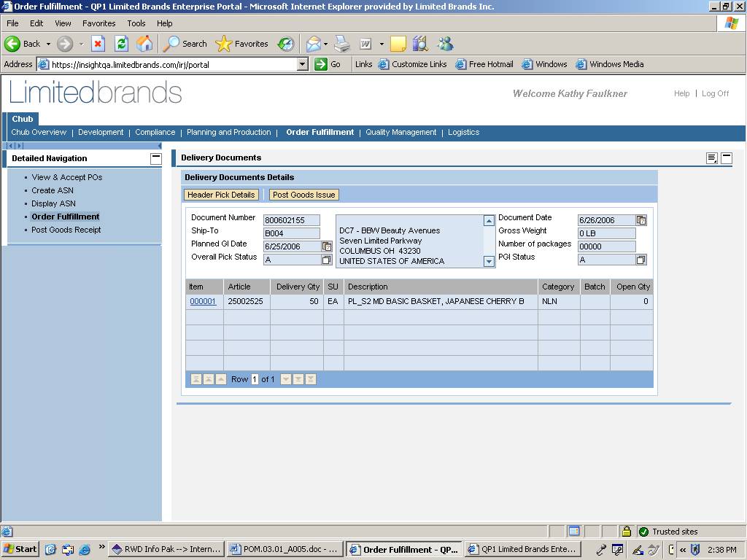The width and height of the screenshot is (747, 560).
Task: Click the security lock status icon
Action: point(627,532)
